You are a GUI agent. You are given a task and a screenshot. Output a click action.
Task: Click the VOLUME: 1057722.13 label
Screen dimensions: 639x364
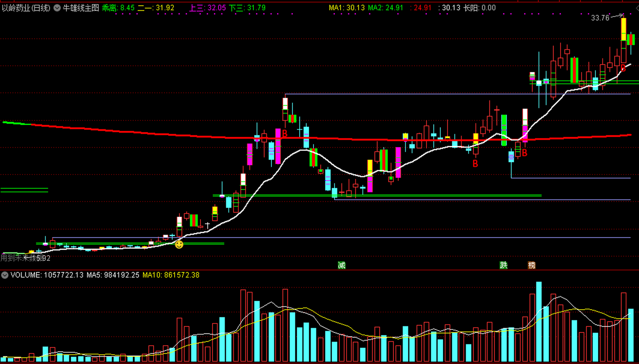[x=47, y=275]
